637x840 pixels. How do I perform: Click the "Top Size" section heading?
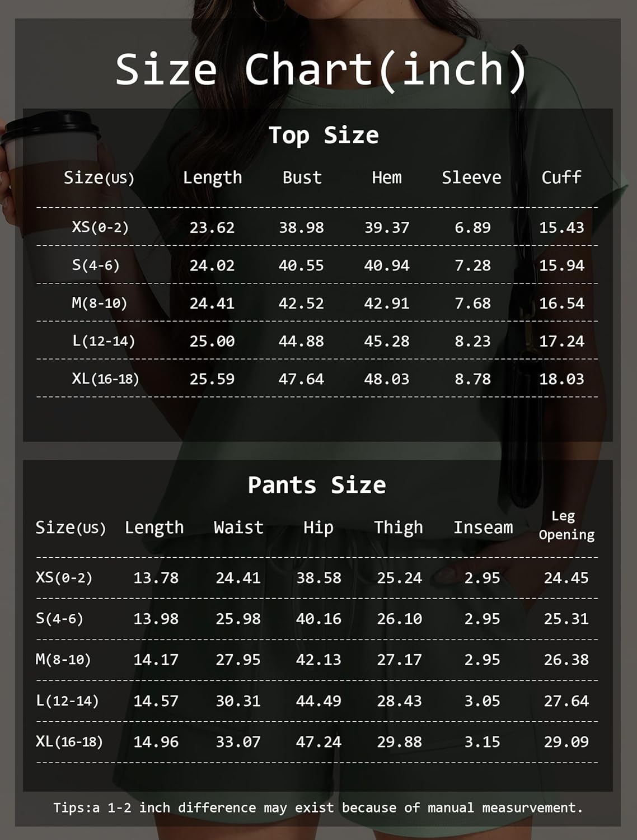click(324, 135)
